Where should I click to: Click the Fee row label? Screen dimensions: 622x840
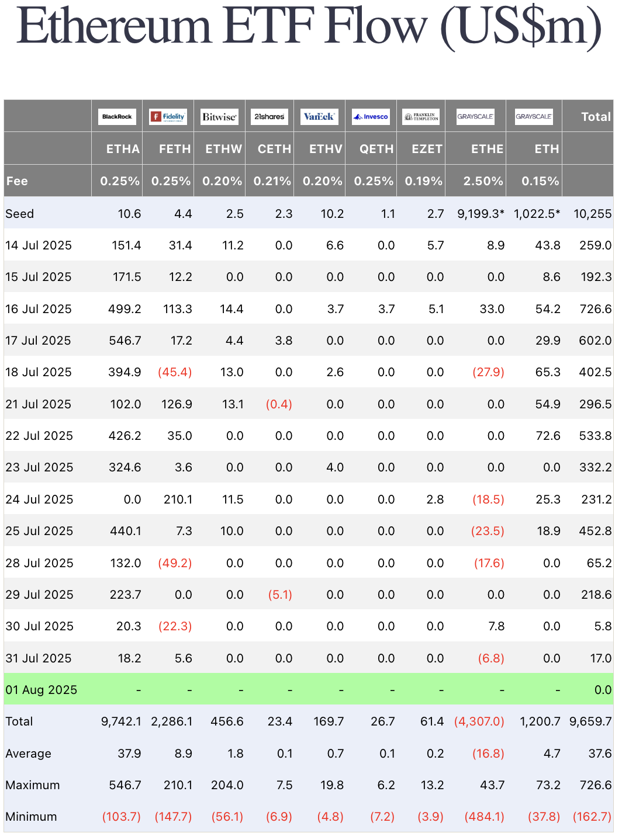(17, 181)
